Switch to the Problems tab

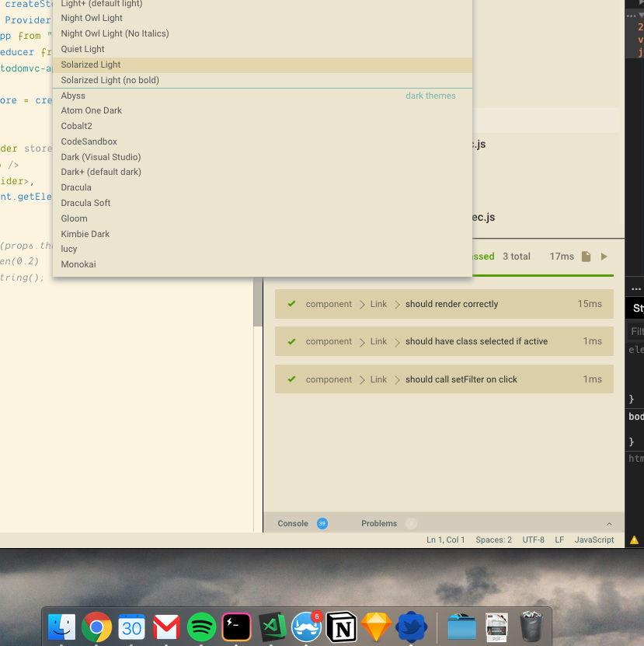point(379,524)
